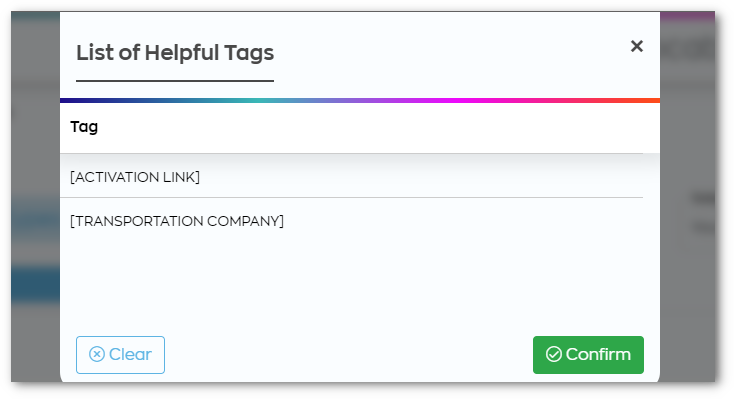This screenshot has width=734, height=399.
Task: Click the rainbow gradient divider bar
Action: click(x=360, y=100)
